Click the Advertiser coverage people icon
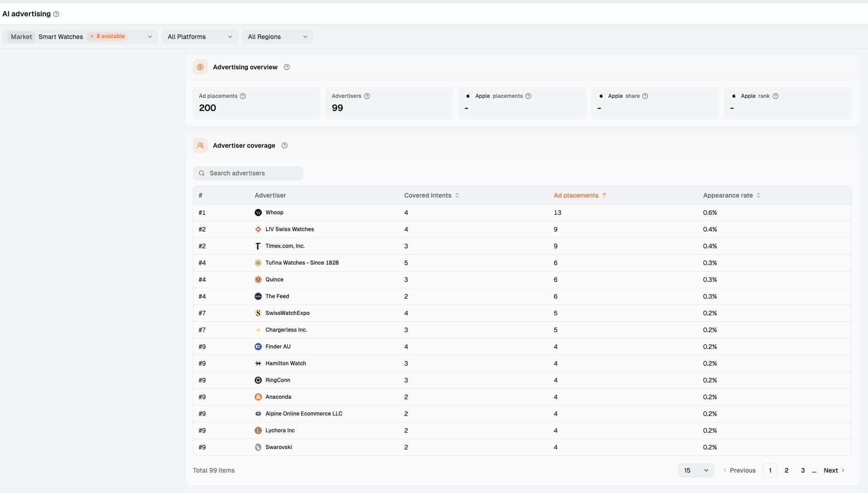868x493 pixels. coord(200,145)
